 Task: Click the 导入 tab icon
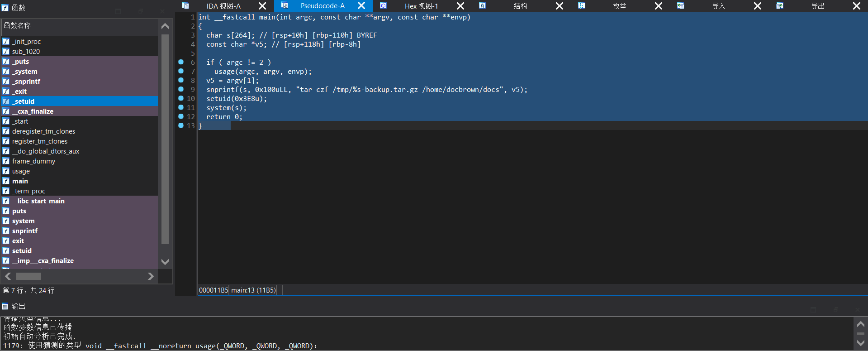pyautogui.click(x=681, y=5)
